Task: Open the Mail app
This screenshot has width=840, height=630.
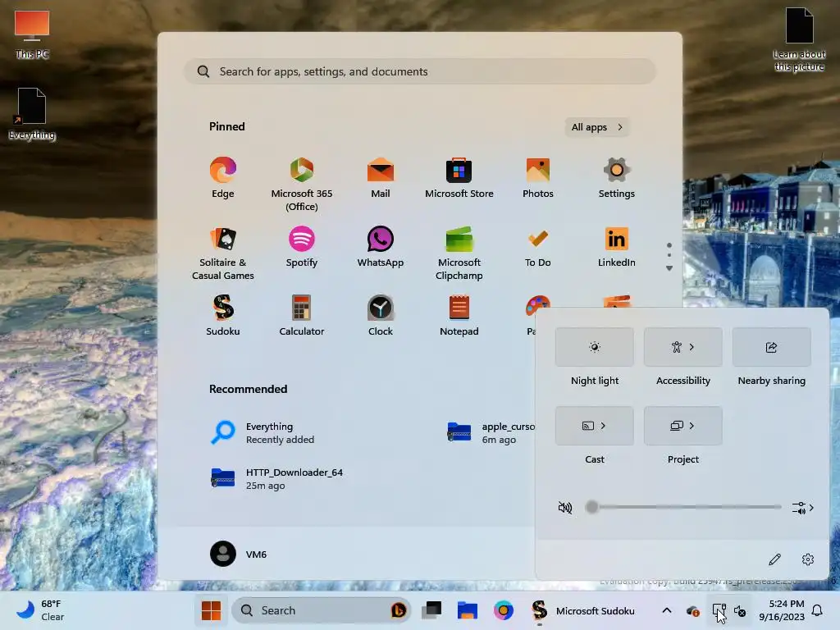Action: [381, 178]
